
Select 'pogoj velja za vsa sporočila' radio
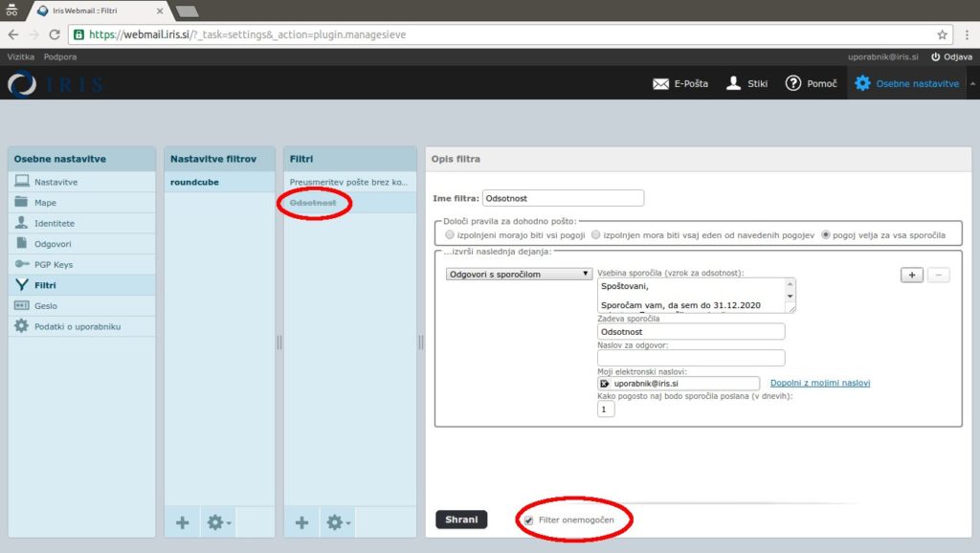(827, 234)
